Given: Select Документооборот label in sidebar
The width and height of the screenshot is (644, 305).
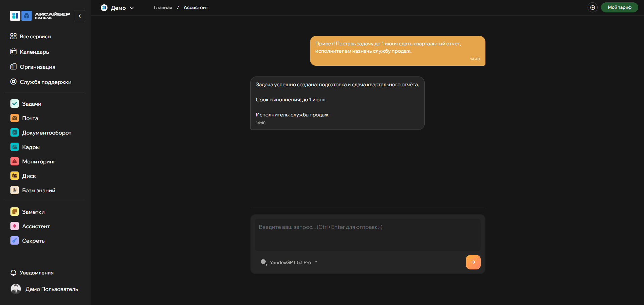Looking at the screenshot, I should [47, 133].
